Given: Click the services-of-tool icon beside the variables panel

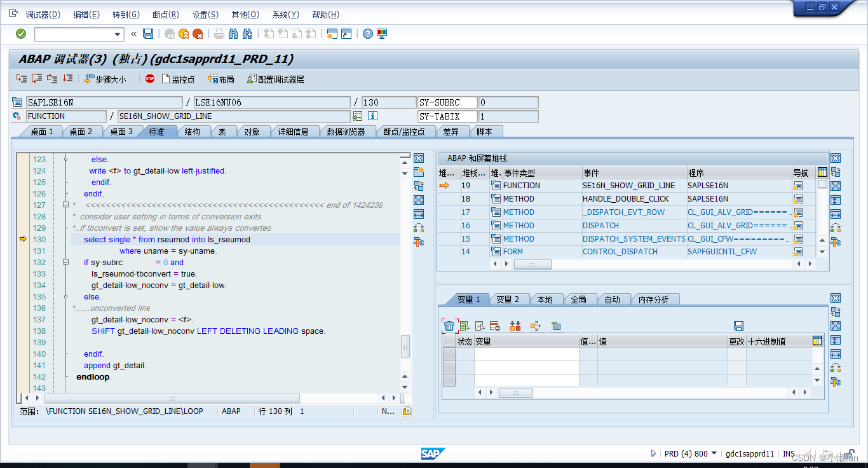Looking at the screenshot, I should (x=836, y=382).
